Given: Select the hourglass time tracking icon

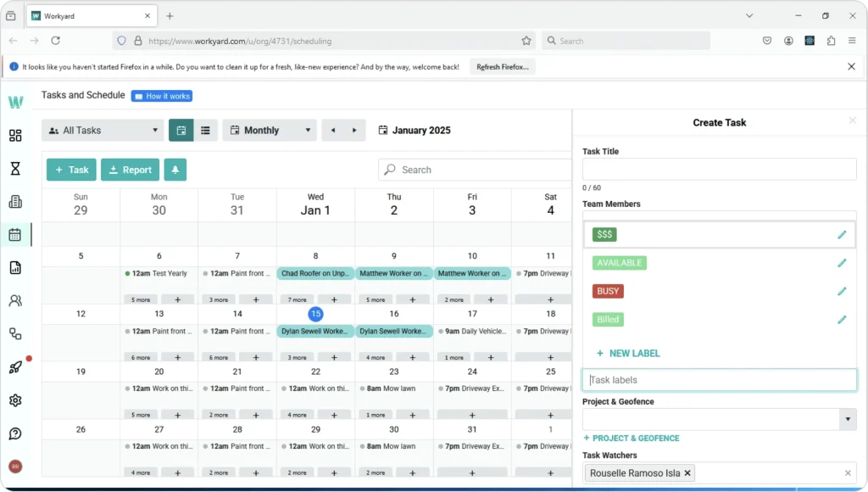Looking at the screenshot, I should (15, 169).
